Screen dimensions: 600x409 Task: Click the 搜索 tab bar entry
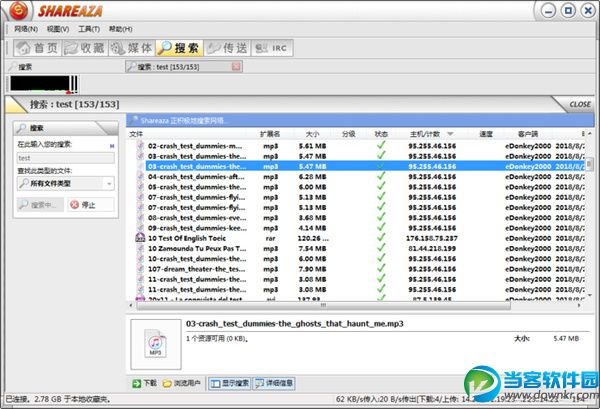21,67
